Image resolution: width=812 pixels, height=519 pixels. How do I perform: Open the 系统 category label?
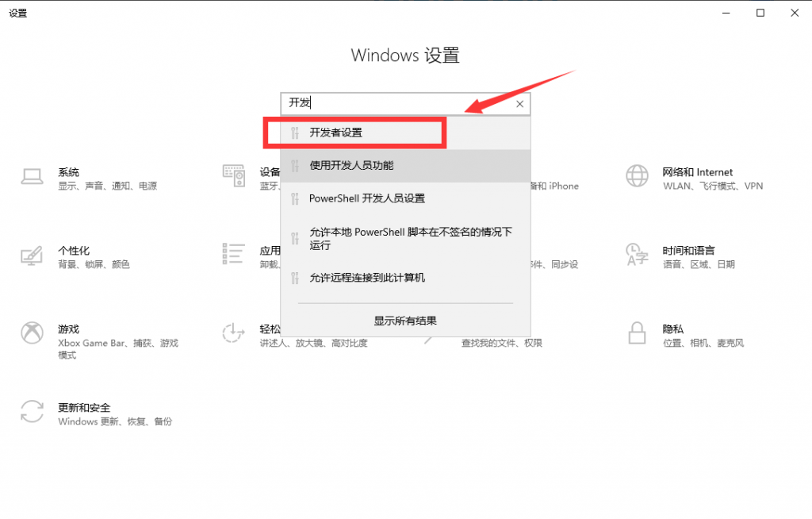[68, 172]
